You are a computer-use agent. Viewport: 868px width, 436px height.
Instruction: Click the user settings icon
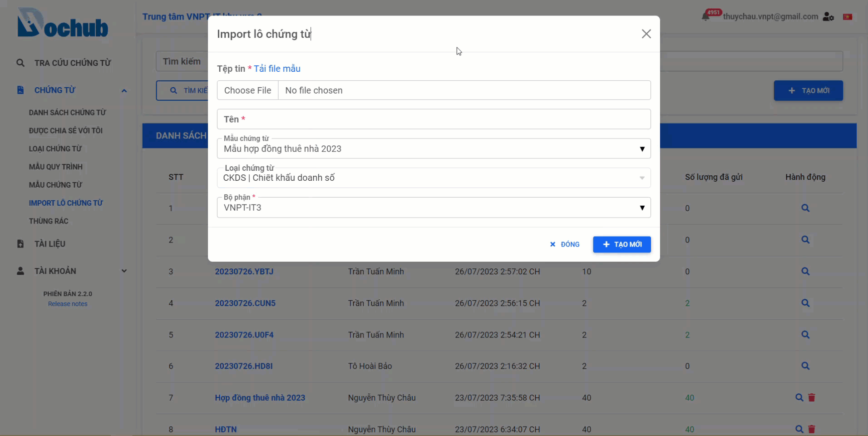tap(829, 17)
